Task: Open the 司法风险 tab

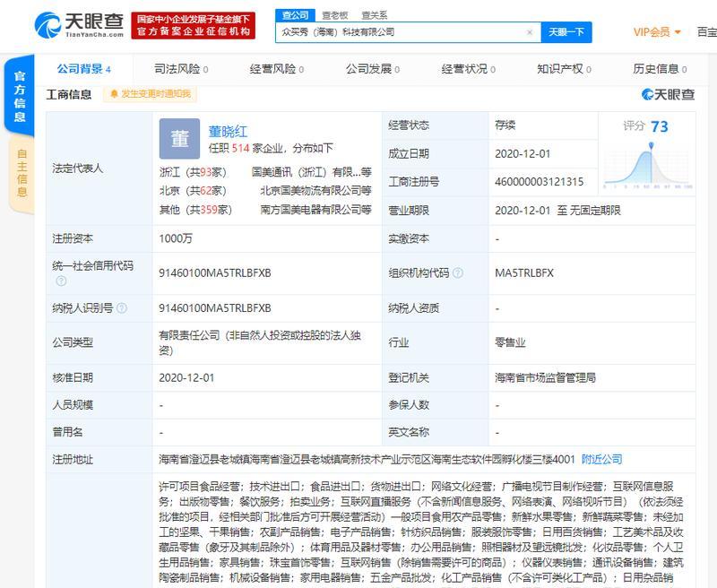Action: pos(181,69)
